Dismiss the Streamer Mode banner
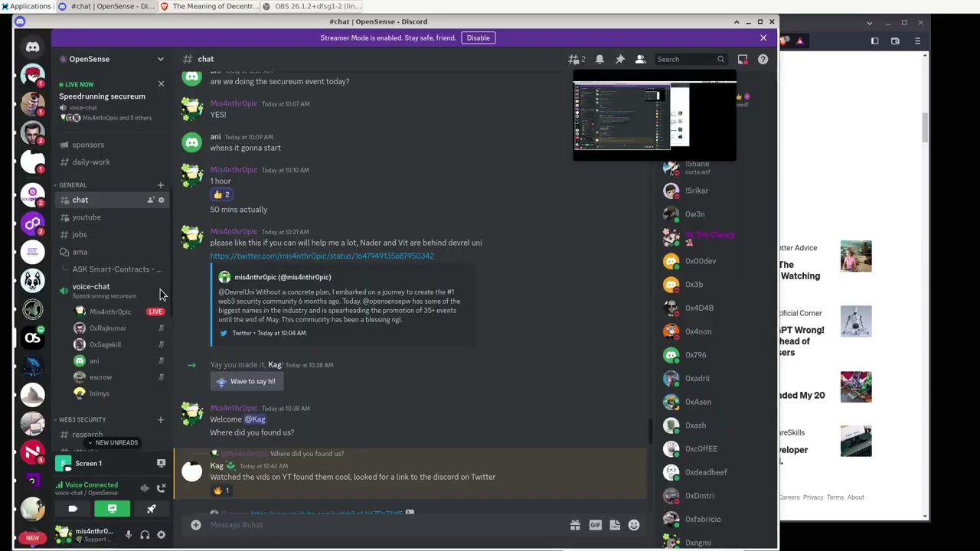 [763, 37]
